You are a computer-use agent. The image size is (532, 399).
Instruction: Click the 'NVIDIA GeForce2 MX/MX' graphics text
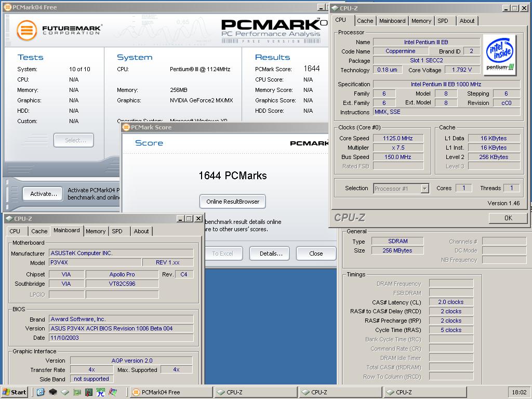click(x=202, y=100)
